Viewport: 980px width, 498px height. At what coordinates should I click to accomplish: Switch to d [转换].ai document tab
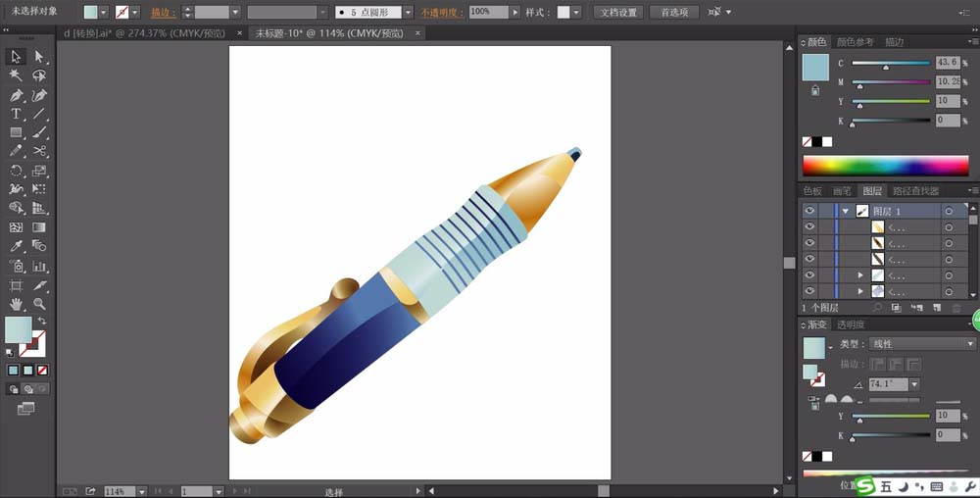(x=144, y=33)
